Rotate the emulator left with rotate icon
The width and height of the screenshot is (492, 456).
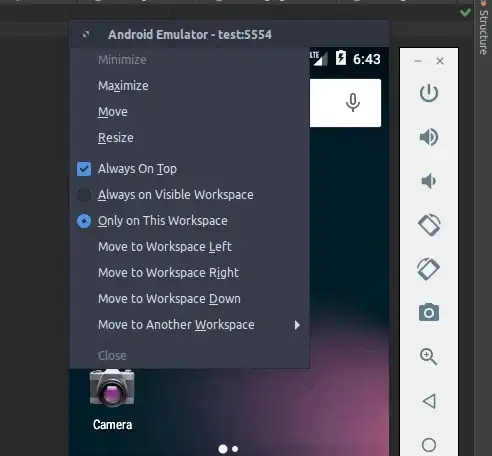coord(429,225)
